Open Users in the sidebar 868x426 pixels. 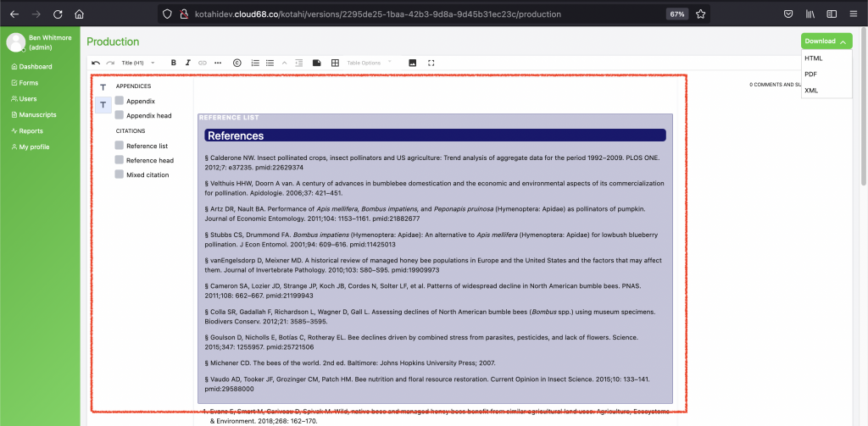[24, 99]
